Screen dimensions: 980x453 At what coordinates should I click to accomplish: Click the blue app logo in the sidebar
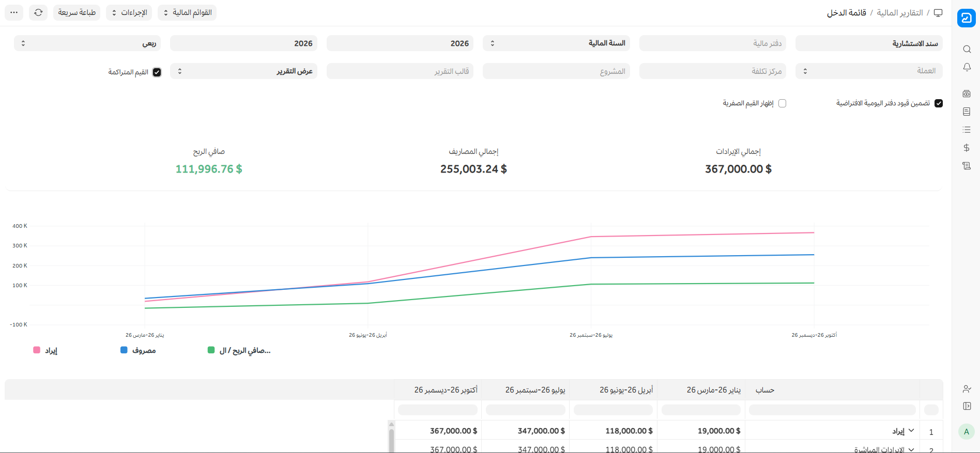pyautogui.click(x=966, y=18)
